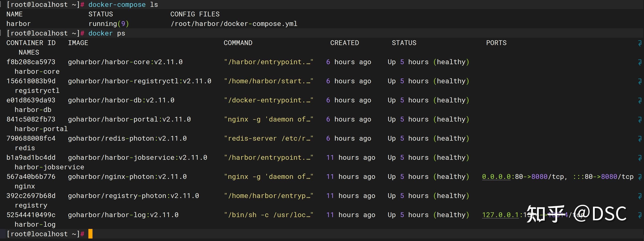Select the docker ps command text
Image resolution: width=644 pixels, height=241 pixels.
(x=107, y=33)
